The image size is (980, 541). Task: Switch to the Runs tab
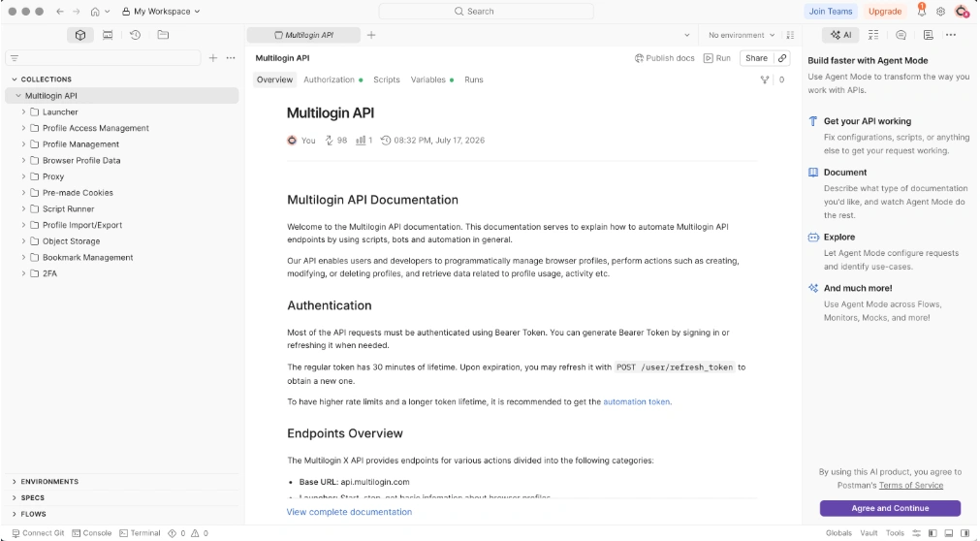point(474,80)
